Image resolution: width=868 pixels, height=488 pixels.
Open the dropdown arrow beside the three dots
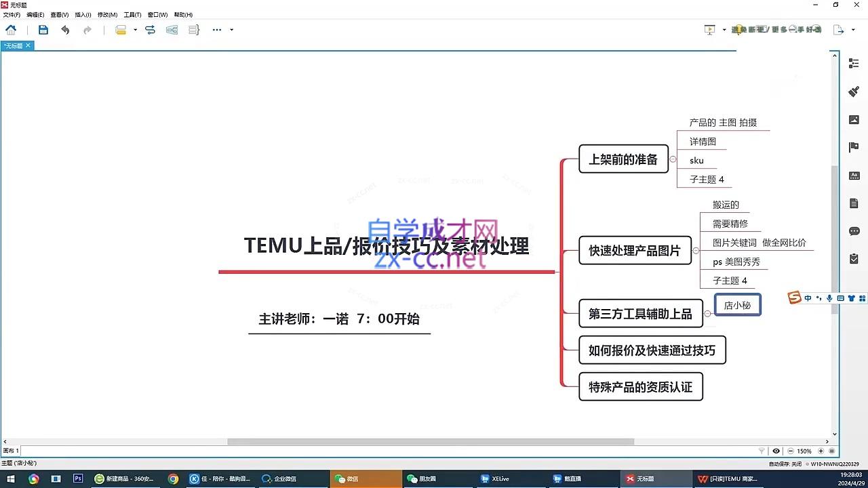(231, 30)
